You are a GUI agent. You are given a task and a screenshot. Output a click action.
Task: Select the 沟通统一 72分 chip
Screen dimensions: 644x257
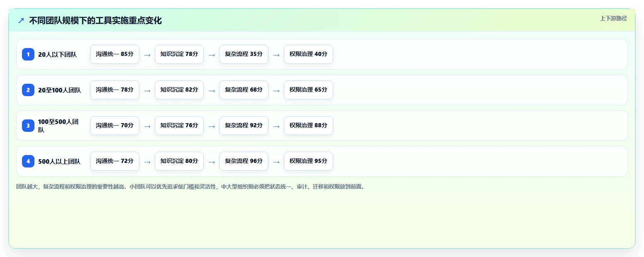click(115, 161)
